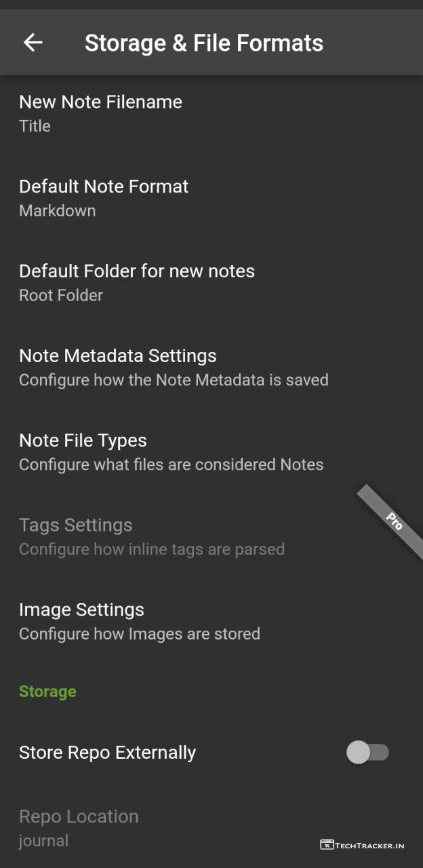Image resolution: width=423 pixels, height=868 pixels.
Task: Open Image Settings
Action: click(81, 610)
